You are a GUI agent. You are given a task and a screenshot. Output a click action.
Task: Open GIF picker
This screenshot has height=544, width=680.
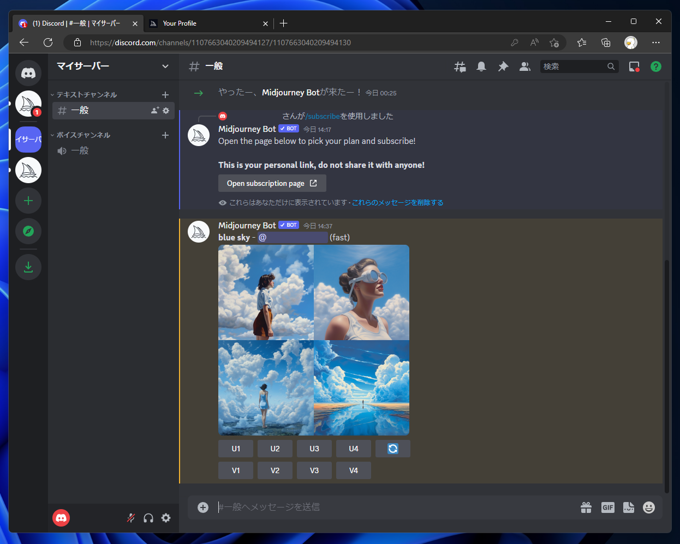coord(608,507)
